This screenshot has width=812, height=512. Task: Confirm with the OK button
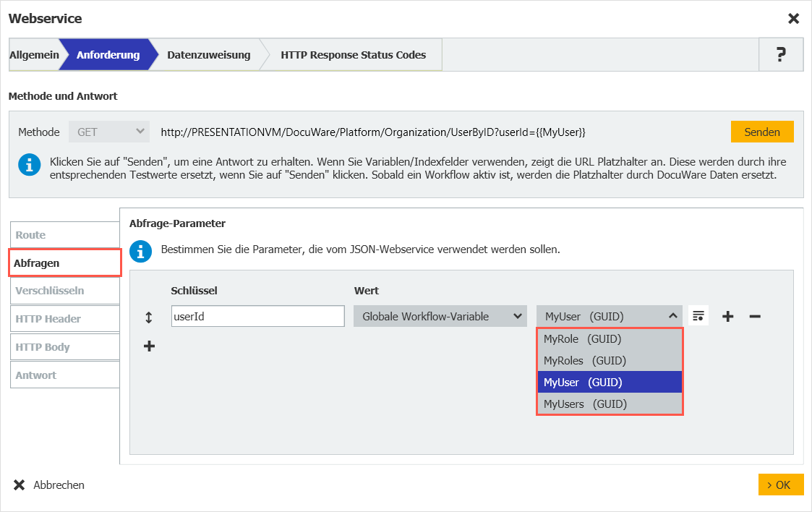coord(780,485)
